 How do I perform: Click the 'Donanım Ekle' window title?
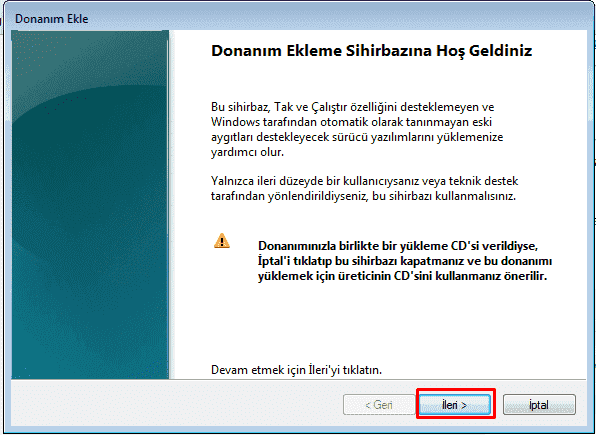(x=51, y=19)
